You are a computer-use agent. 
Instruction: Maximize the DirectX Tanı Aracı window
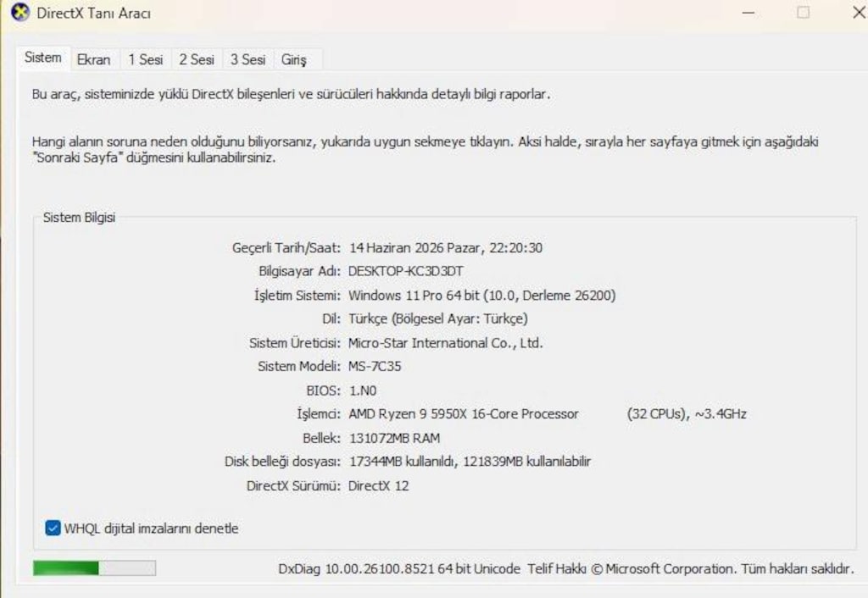pyautogui.click(x=804, y=13)
